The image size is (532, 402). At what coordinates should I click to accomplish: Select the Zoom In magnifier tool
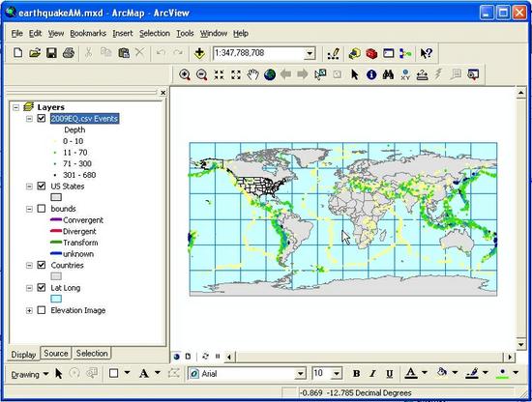[185, 74]
